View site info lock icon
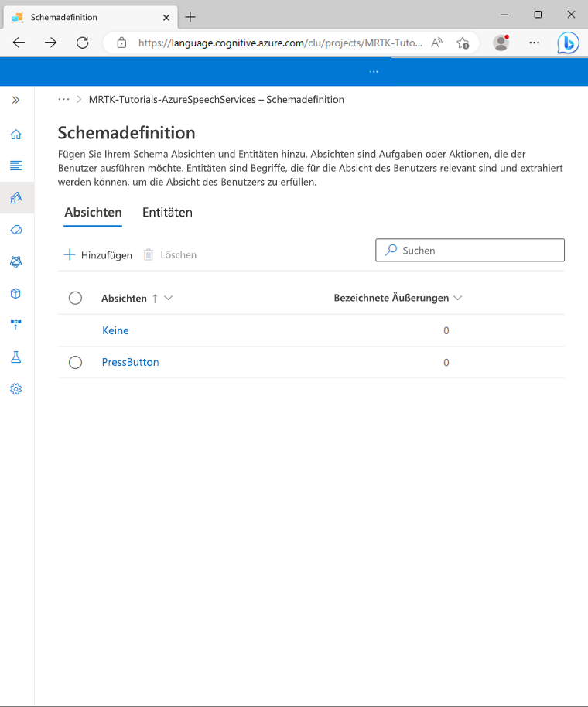588x707 pixels. [121, 43]
